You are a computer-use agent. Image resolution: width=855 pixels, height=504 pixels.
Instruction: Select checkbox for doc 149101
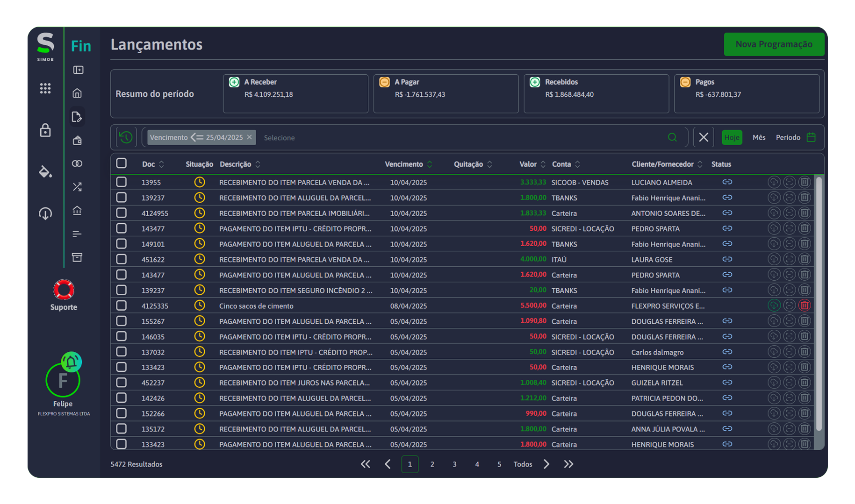pyautogui.click(x=122, y=243)
